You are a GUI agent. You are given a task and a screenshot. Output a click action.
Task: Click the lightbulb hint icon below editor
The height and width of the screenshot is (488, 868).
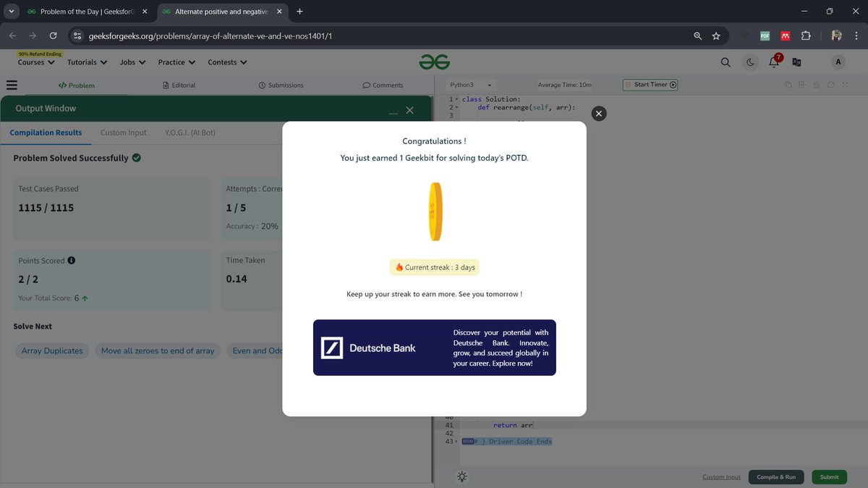(462, 476)
